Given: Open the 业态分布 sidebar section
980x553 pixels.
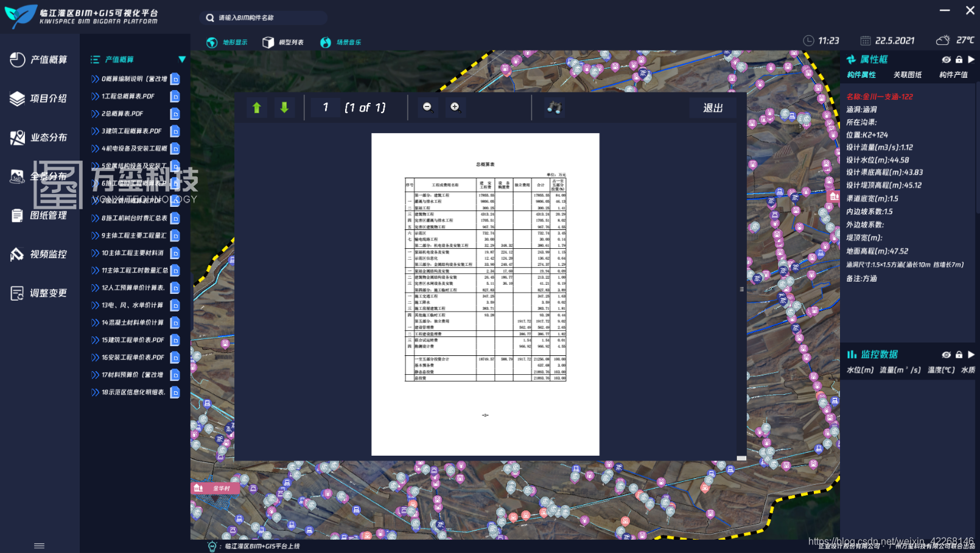Looking at the screenshot, I should click(39, 137).
